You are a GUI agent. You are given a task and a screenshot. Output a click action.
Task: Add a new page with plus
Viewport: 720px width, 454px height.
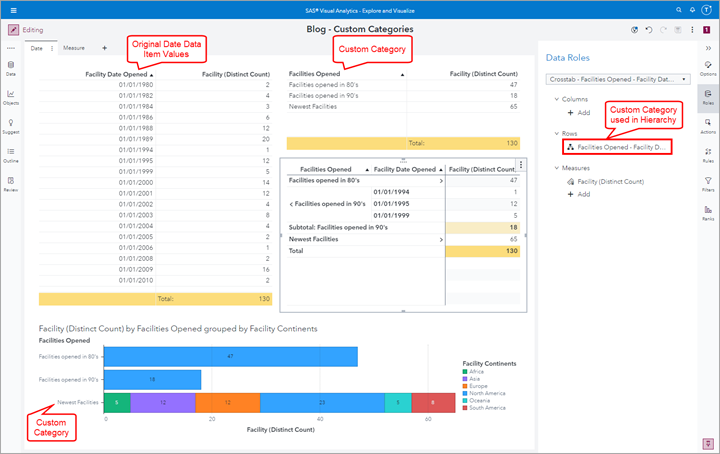(104, 48)
